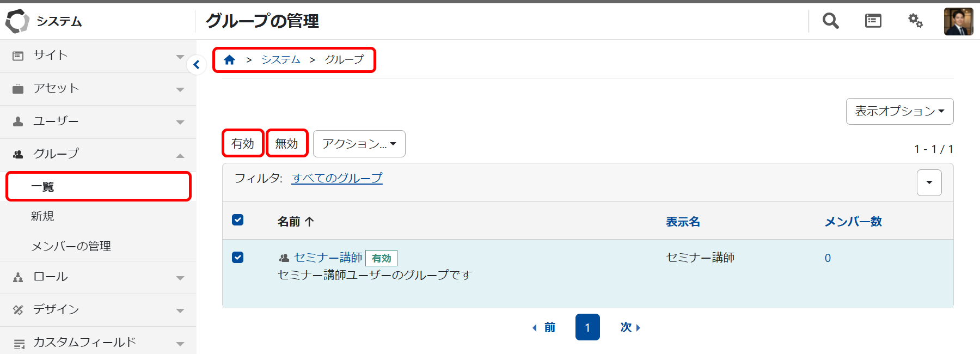Screen dimensions: 980x354
Task: Go to page 1 in pagination
Action: [587, 327]
